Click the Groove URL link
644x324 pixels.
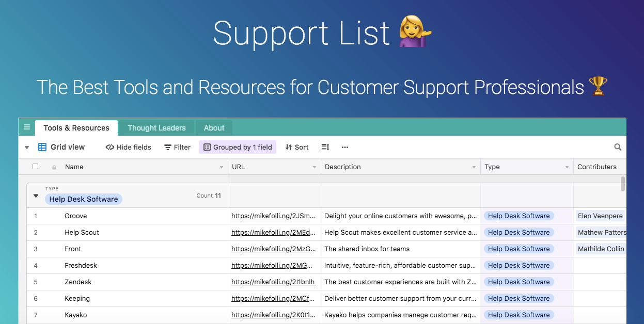274,216
